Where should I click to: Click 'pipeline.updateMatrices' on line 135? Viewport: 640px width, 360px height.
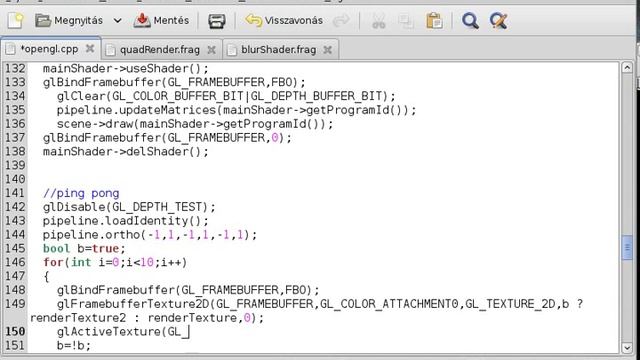click(136, 110)
